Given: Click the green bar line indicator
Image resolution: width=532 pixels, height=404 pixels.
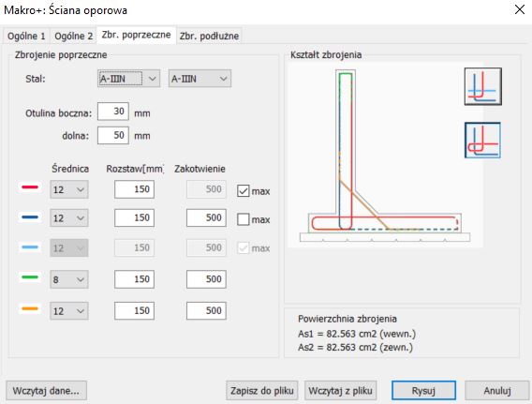Looking at the screenshot, I should pyautogui.click(x=30, y=277).
